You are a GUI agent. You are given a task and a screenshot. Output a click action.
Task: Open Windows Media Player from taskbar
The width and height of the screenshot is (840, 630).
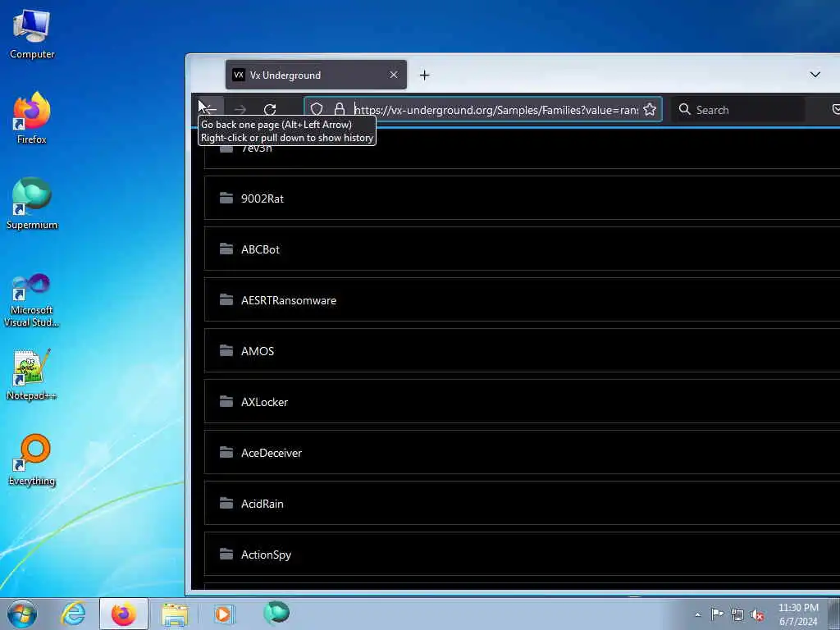click(x=223, y=614)
